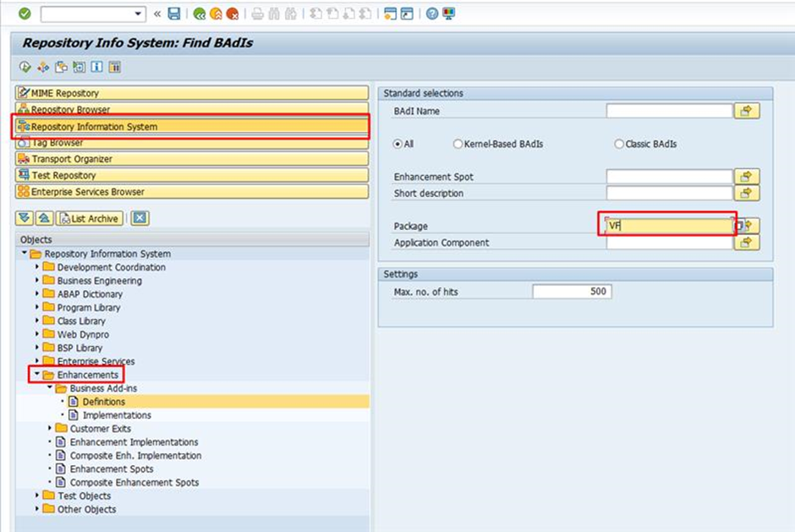795x532 pixels.
Task: Click the Collapse subtree icon next to List Archive
Action: [x=44, y=218]
